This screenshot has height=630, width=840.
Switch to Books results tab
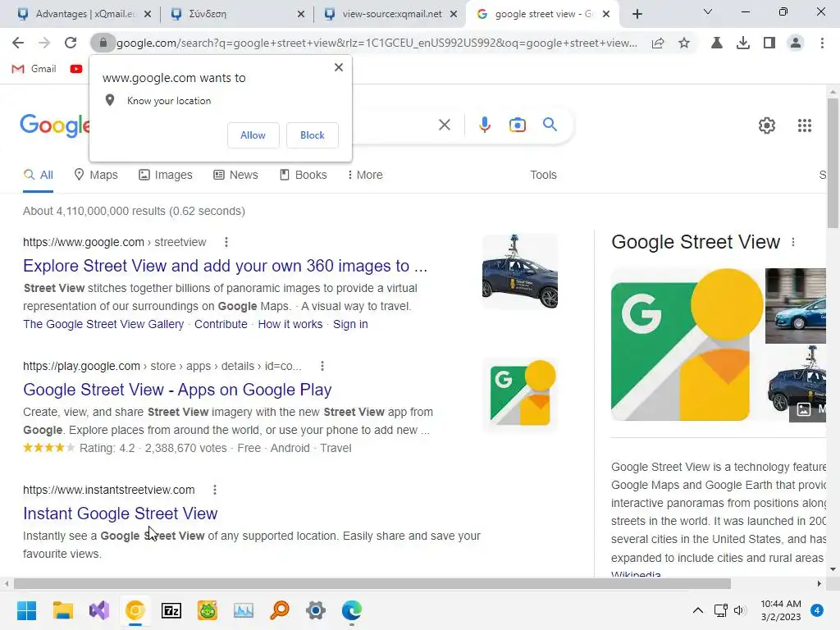pos(304,176)
